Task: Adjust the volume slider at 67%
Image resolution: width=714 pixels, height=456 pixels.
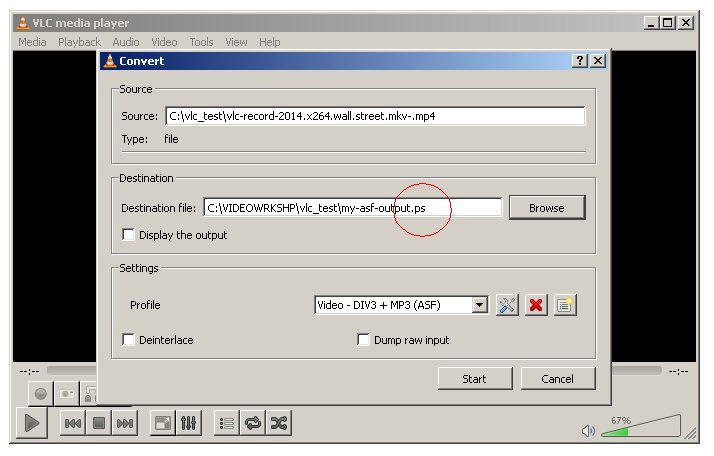Action: coord(641,426)
